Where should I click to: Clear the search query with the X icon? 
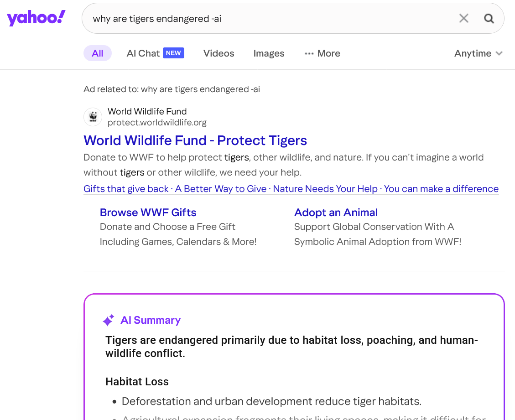click(x=463, y=18)
